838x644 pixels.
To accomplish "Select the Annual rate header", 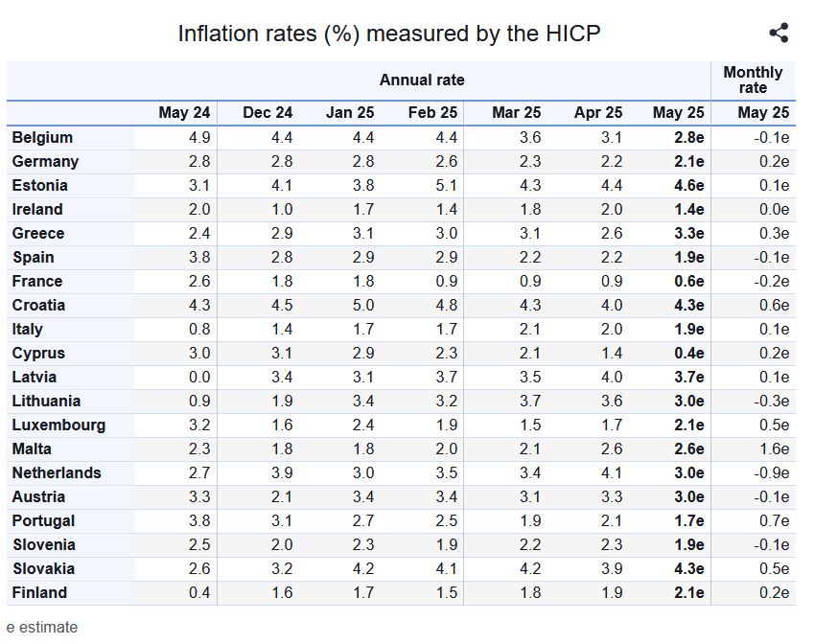I will [x=422, y=80].
